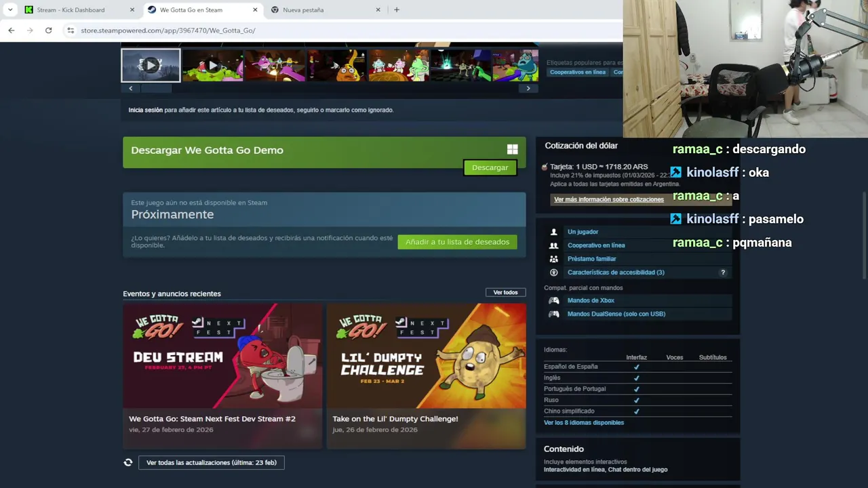
Task: Open We Gotta Go: Steam Next Fest Dev Stream #2 title
Action: click(212, 419)
